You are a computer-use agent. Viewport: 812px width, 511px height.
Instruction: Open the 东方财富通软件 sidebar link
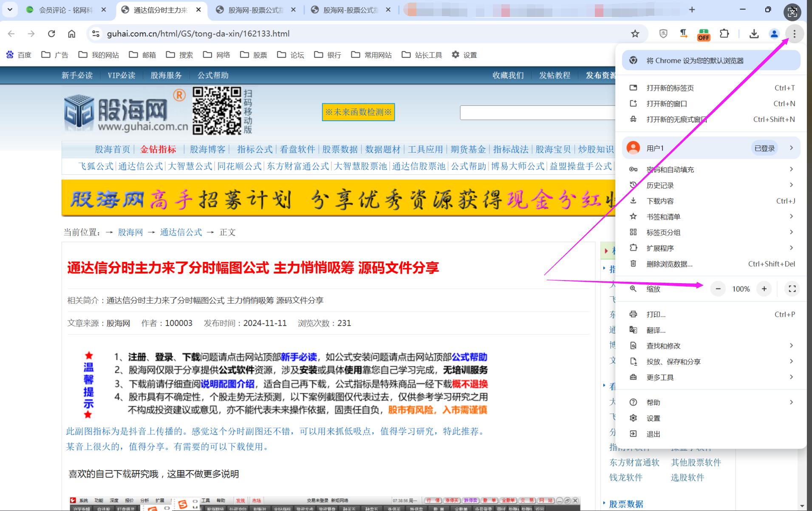[x=634, y=462]
